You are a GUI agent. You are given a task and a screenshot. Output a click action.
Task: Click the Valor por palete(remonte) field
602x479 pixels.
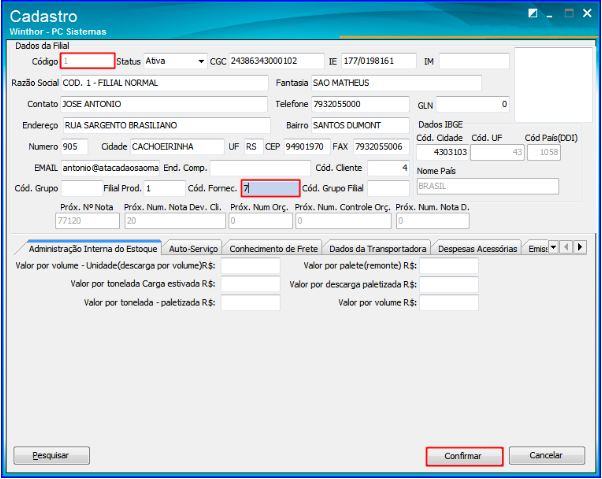(448, 267)
